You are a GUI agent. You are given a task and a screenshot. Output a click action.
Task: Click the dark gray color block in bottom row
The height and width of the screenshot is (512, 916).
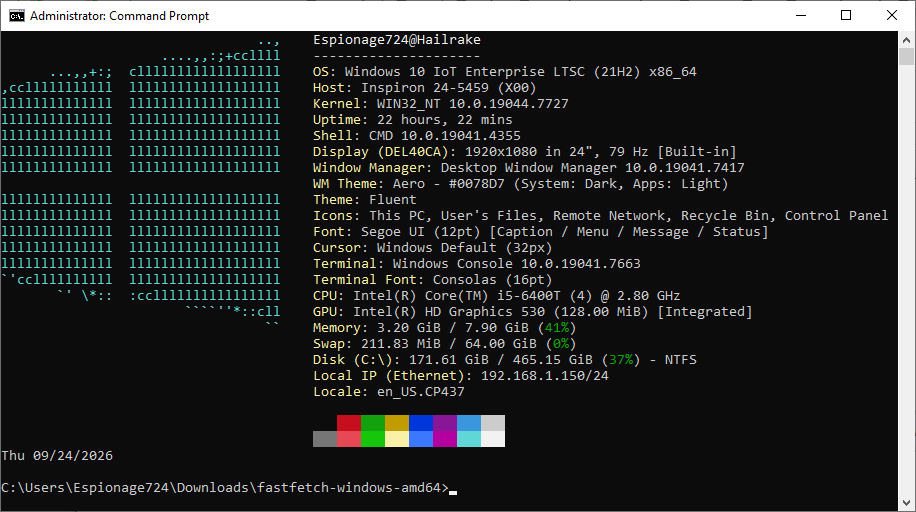(x=325, y=439)
